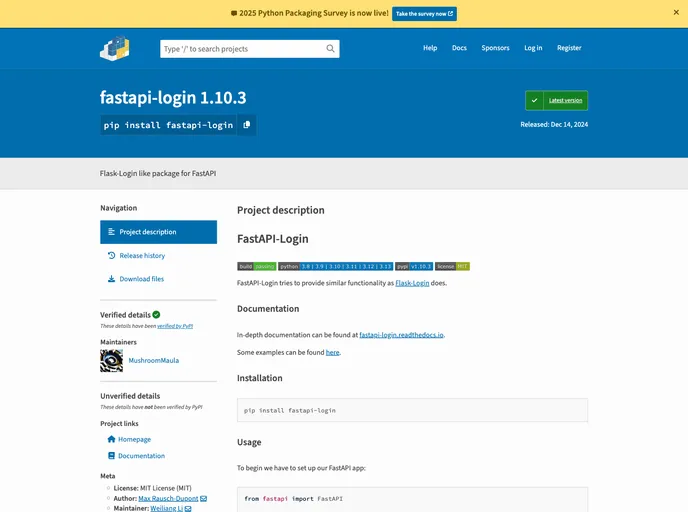Viewport: 688px width, 512px height.
Task: Select the Project description navigation tab
Action: click(158, 232)
